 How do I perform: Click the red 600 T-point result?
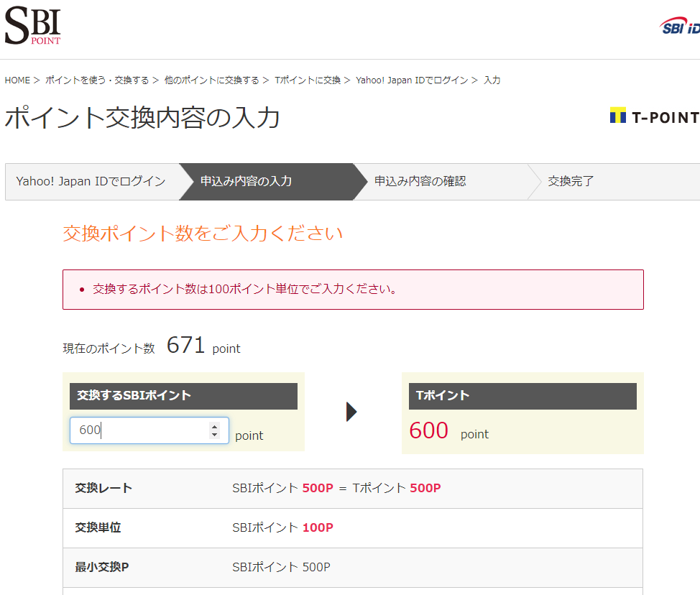pos(428,430)
